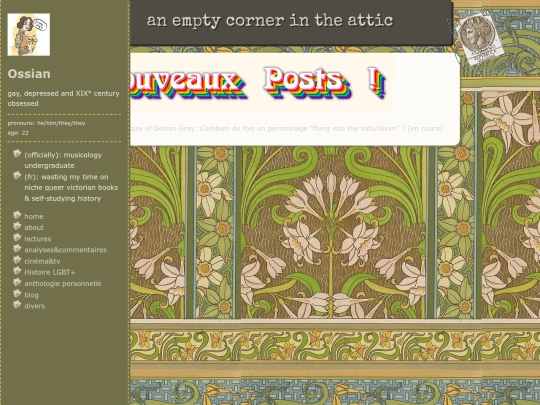Click the Ossian avatar illustration
Image resolution: width=540 pixels, height=405 pixels.
click(29, 34)
